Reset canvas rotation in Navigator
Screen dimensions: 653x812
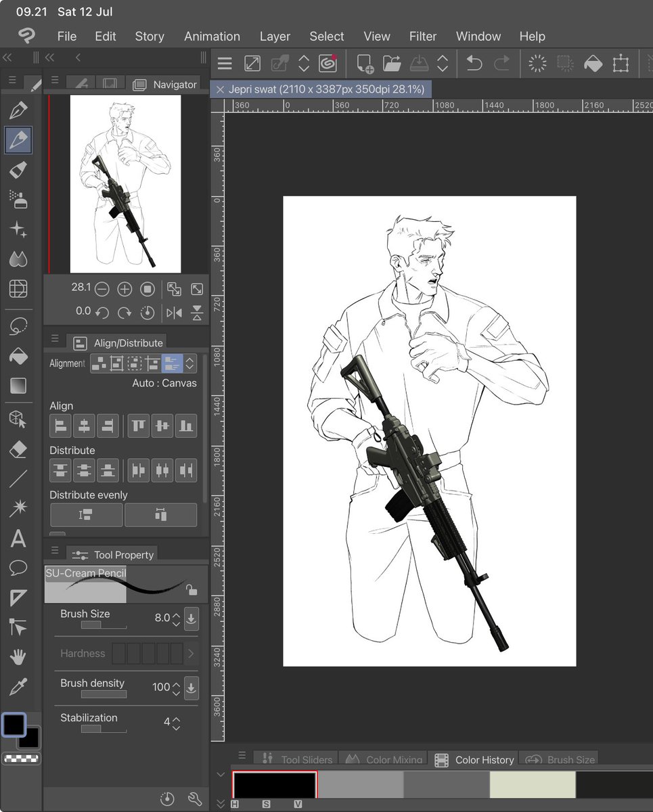[x=147, y=313]
